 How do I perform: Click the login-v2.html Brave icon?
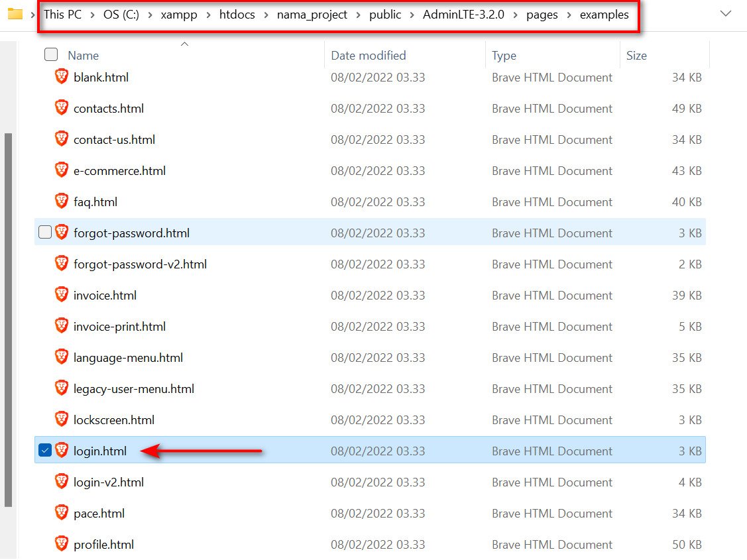pyautogui.click(x=62, y=481)
